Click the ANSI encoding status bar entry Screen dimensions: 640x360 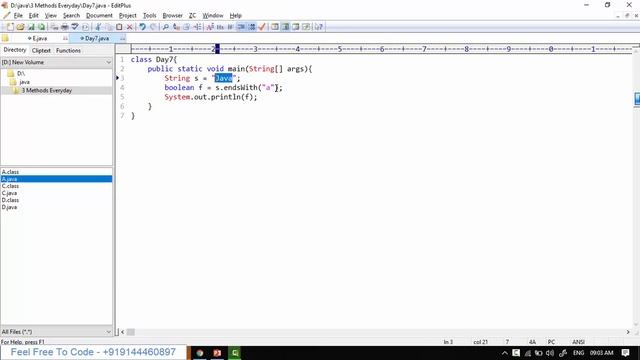pyautogui.click(x=578, y=342)
